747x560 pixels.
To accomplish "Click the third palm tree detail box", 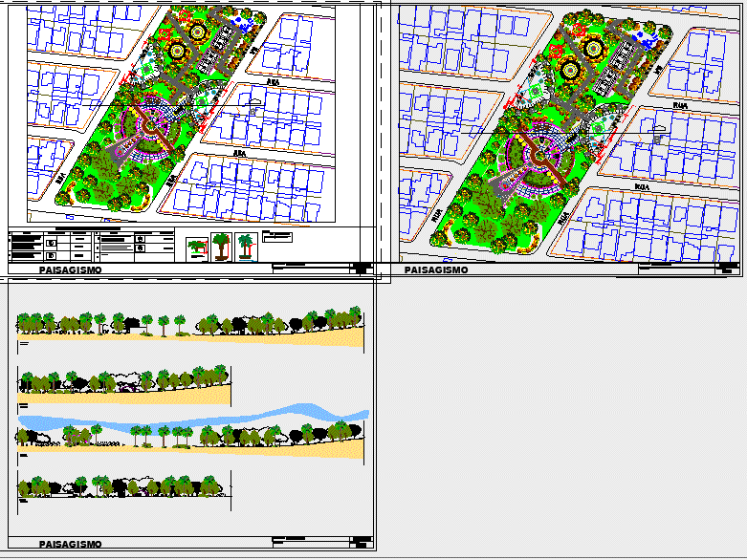I will (246, 248).
